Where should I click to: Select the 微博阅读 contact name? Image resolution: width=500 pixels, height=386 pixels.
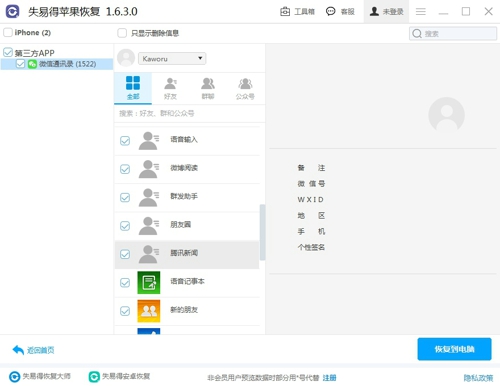tap(184, 168)
